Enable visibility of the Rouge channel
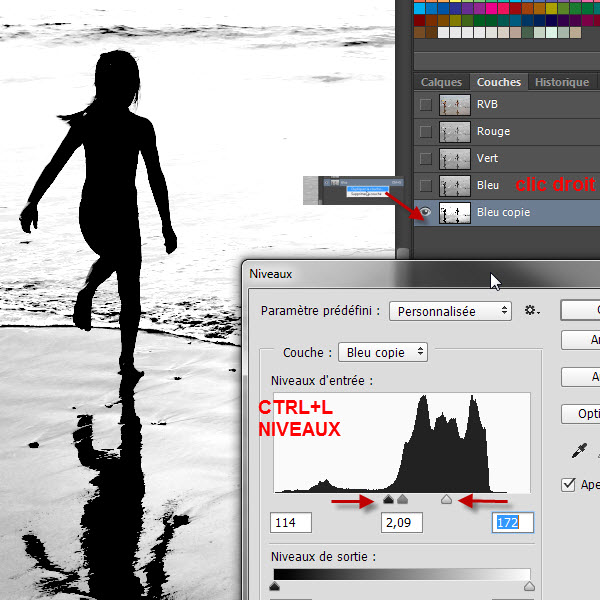The height and width of the screenshot is (600, 600). (426, 132)
